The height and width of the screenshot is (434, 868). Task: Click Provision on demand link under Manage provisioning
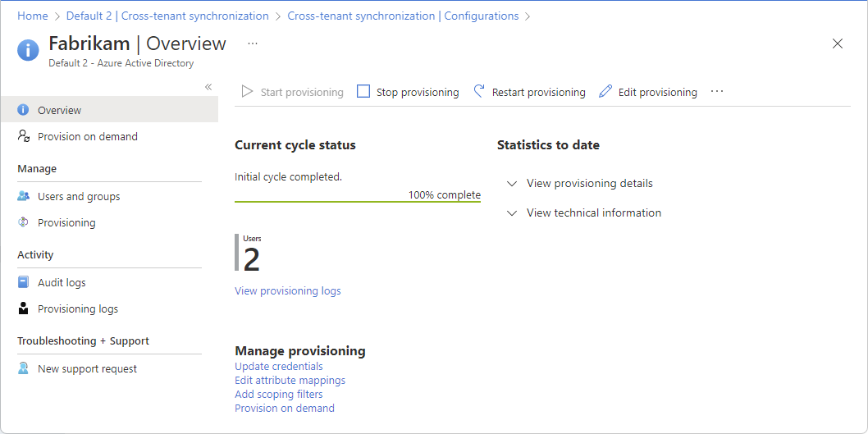pyautogui.click(x=285, y=408)
